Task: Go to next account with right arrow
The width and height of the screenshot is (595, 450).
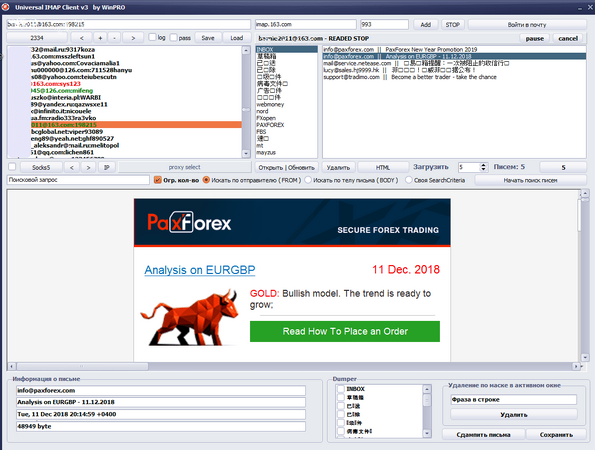Action: tap(133, 38)
